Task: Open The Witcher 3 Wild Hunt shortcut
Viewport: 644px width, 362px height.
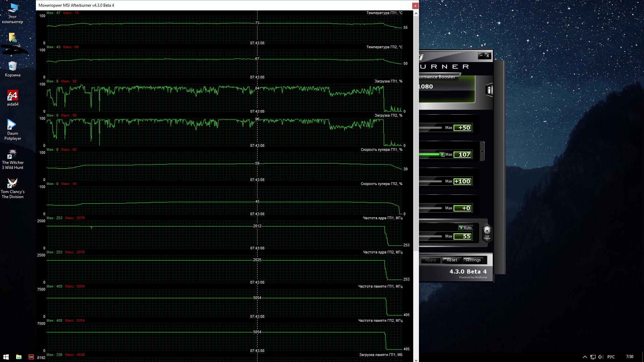Action: [x=12, y=155]
